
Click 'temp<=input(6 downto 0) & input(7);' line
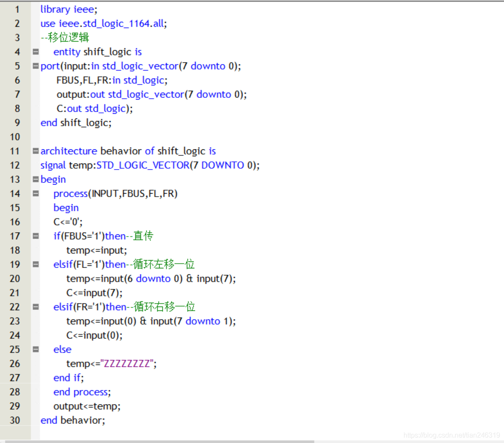pyautogui.click(x=151, y=279)
